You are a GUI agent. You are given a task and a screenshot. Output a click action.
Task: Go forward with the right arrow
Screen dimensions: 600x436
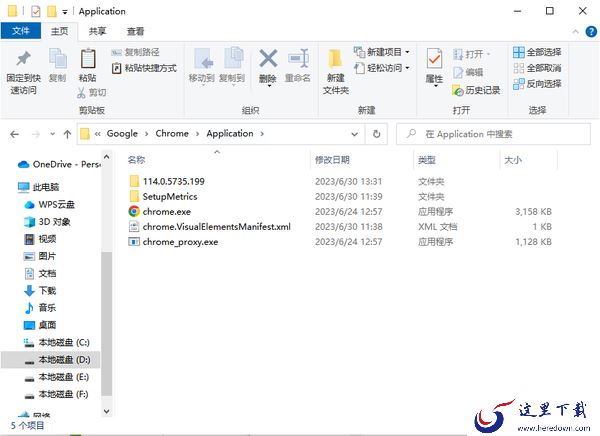36,134
